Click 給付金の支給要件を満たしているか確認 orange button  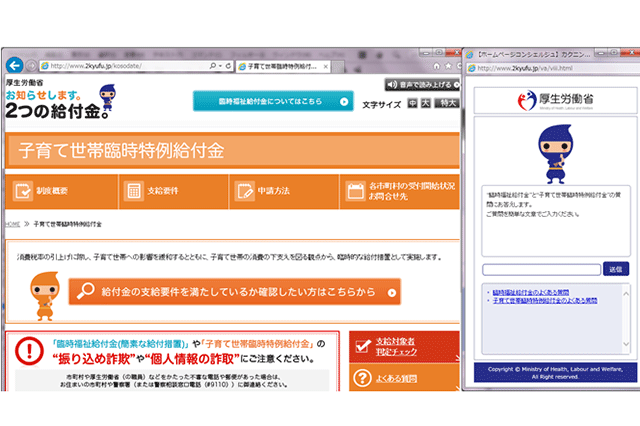tap(235, 292)
